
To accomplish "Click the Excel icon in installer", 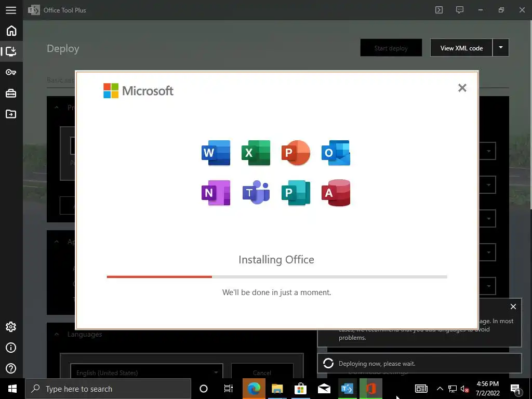I will (x=256, y=153).
